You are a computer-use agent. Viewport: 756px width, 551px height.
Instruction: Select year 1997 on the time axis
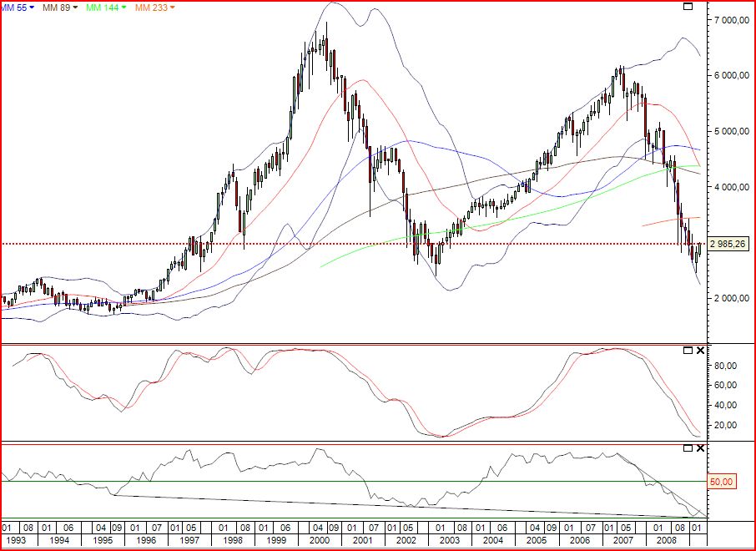[x=189, y=540]
